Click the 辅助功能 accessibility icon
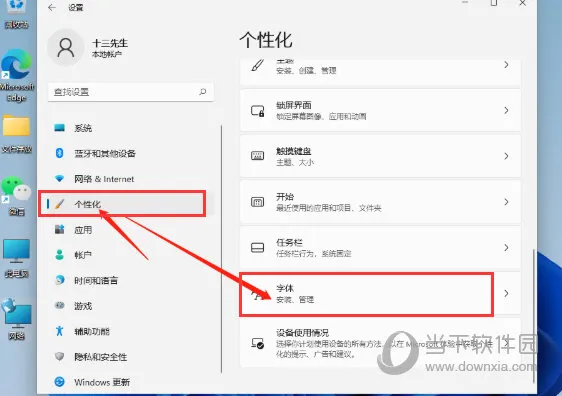Screen dimensions: 562x396 point(59,331)
